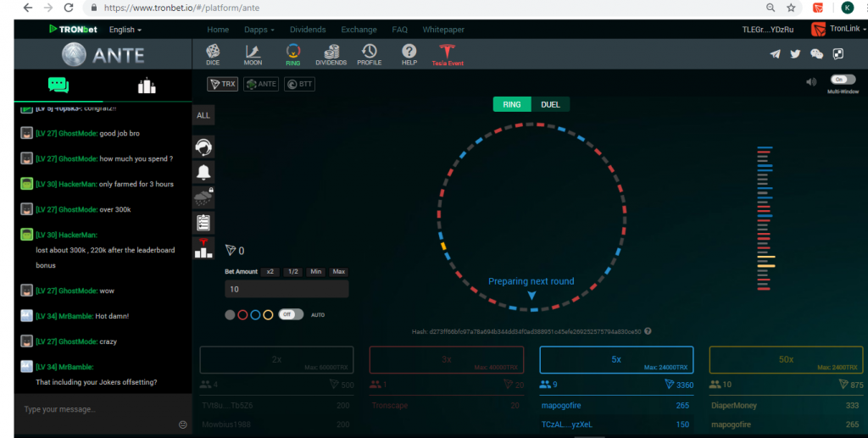Open browser zoom magnifier icon

click(771, 8)
